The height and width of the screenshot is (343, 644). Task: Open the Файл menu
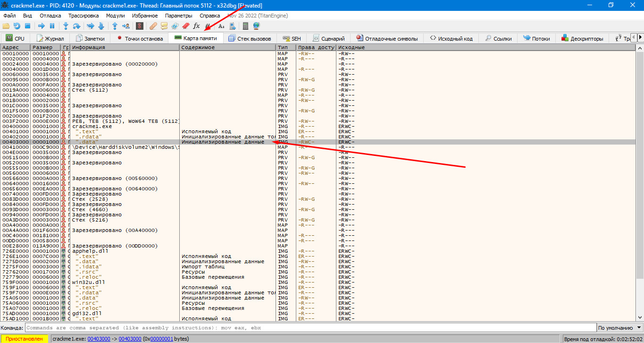tap(9, 16)
